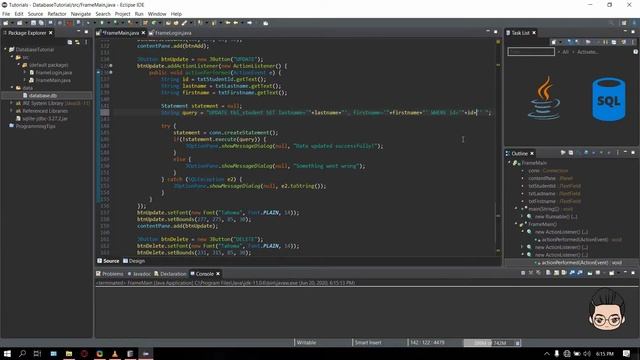Select FrameMain() constructor in Outline
Viewport: 640px width, 360px height.
542,224
